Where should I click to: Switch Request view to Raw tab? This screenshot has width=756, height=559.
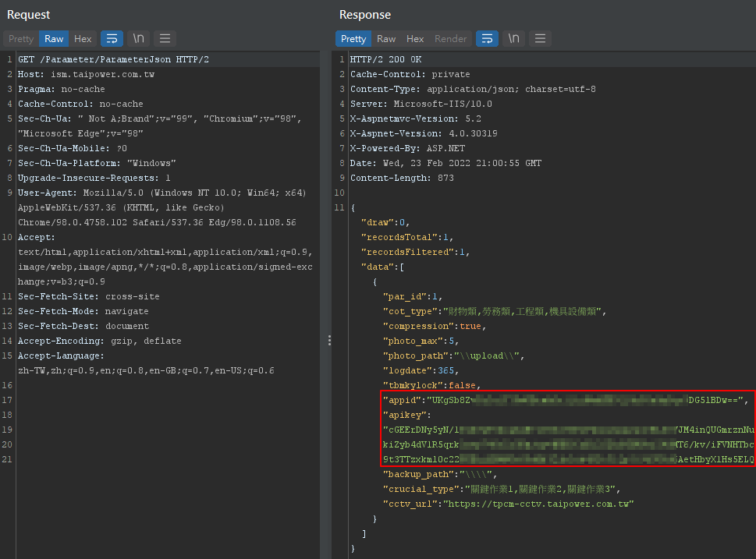click(x=54, y=38)
